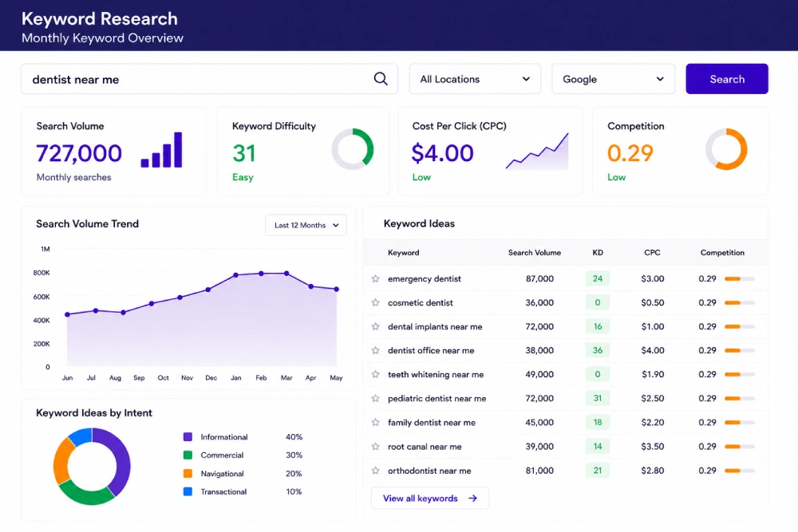Click the Competition donut gauge
Screen dimensions: 798x532
(x=726, y=149)
